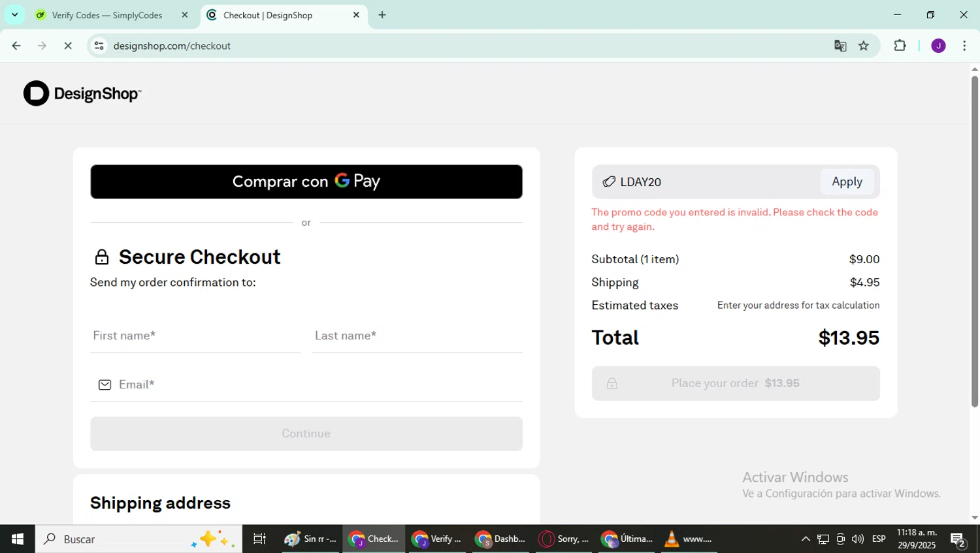The width and height of the screenshot is (980, 553).
Task: Open the Windows Start menu
Action: pos(18,539)
